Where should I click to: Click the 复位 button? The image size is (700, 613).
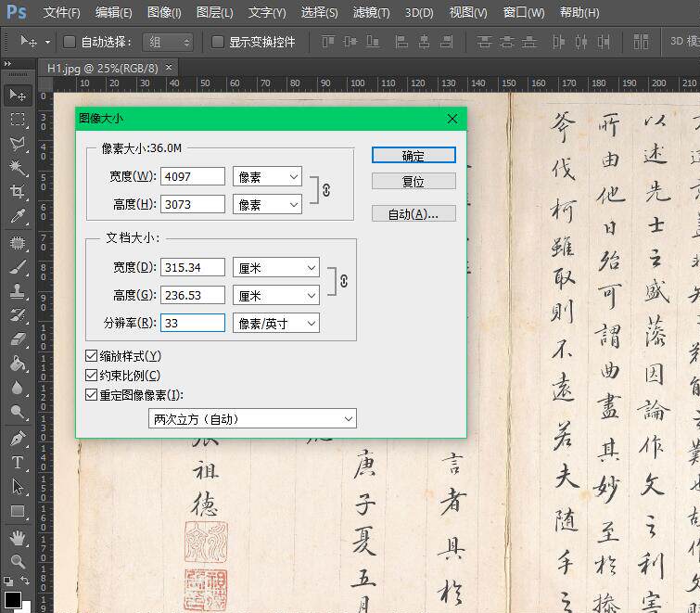coord(414,181)
